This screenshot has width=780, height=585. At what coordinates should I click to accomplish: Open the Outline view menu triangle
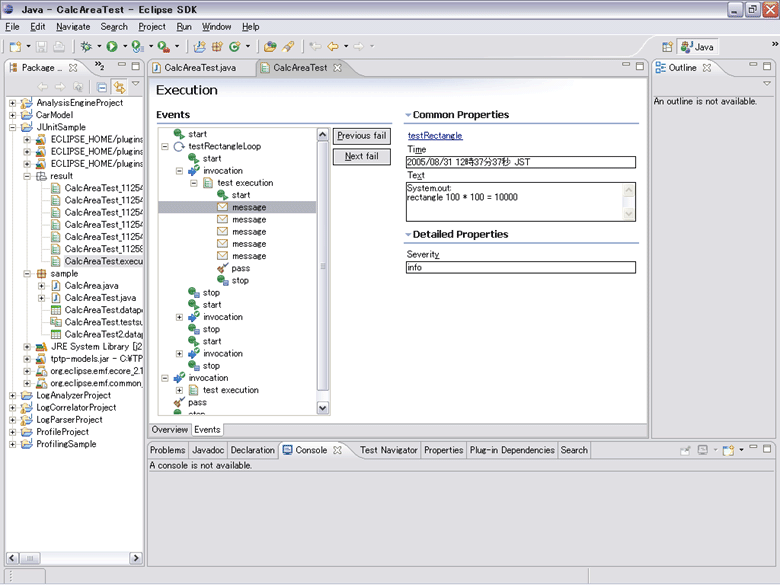tap(767, 84)
